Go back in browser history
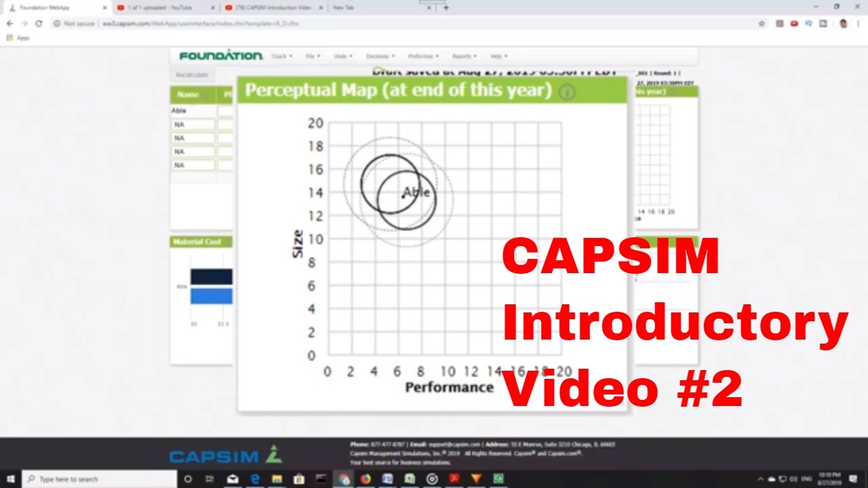Screen dimensions: 868x488 (9, 23)
